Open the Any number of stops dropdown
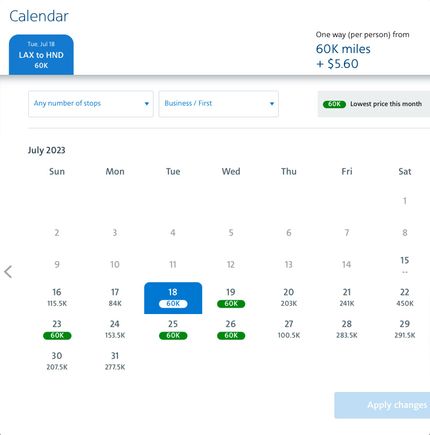Screen dimensions: 430x435 [91, 104]
